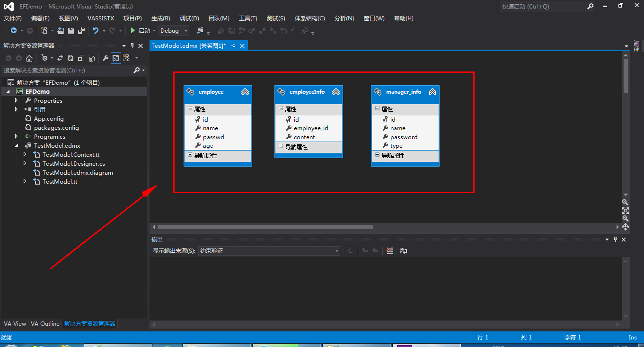Click the quick launch search icon
The height and width of the screenshot is (347, 644).
(590, 6)
